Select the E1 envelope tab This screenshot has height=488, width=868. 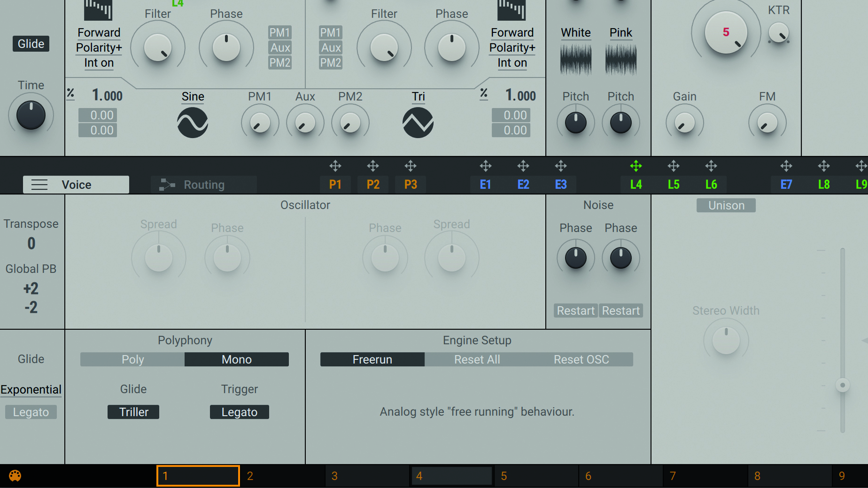pos(486,185)
